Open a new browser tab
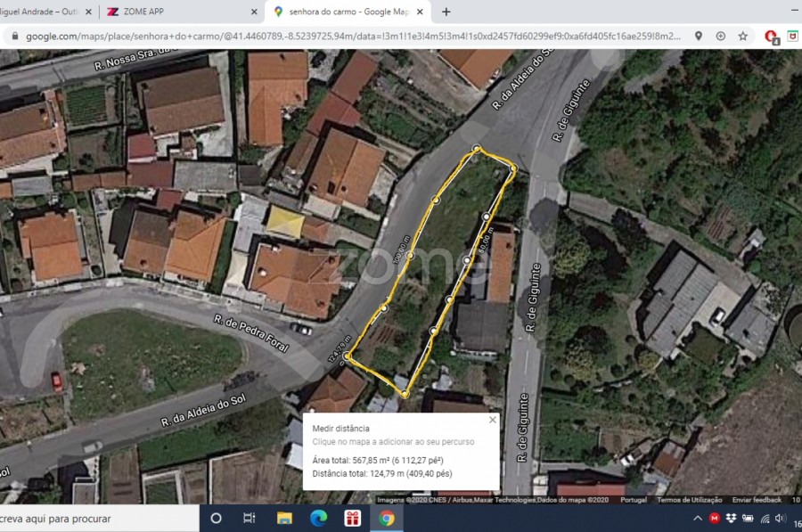802x532 pixels. tap(446, 12)
